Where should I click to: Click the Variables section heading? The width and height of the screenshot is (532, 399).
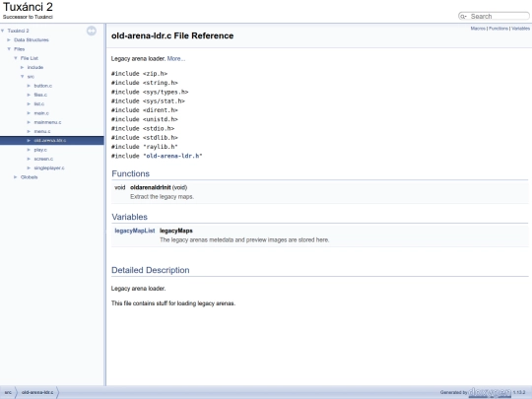click(130, 217)
